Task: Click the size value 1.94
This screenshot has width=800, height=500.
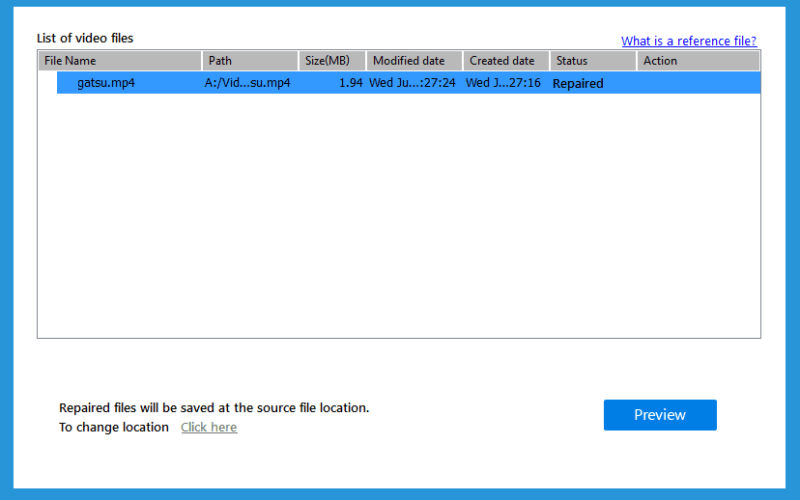Action: point(351,83)
